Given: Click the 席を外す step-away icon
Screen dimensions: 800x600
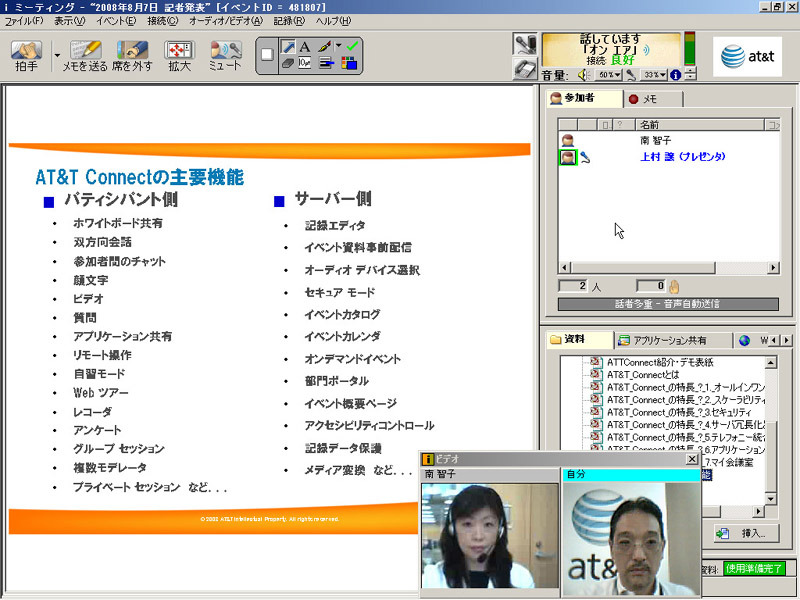Looking at the screenshot, I should [132, 51].
